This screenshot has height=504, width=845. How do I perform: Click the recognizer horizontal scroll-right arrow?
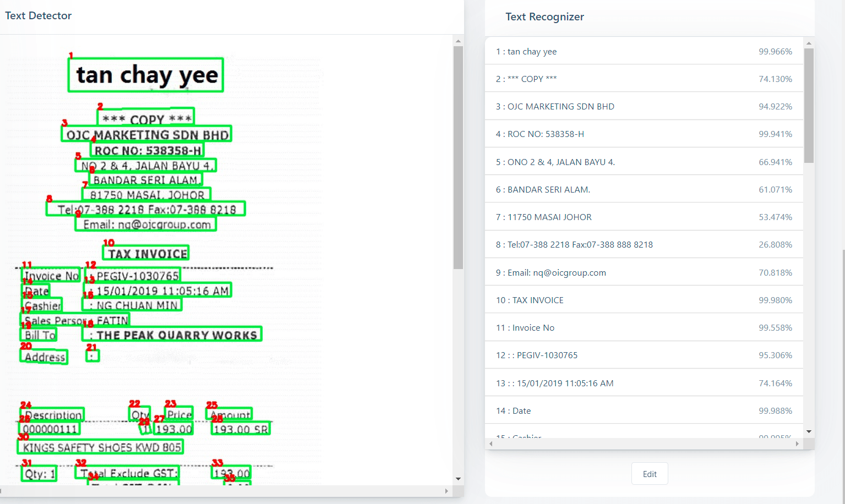(797, 443)
